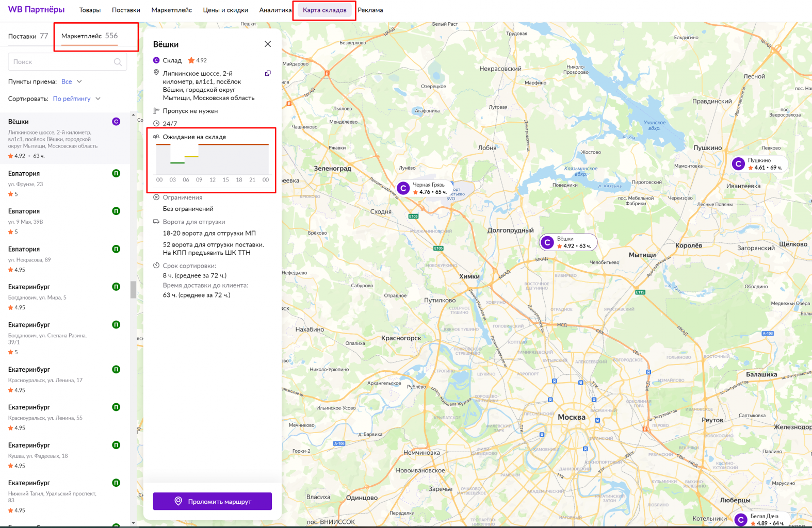812x528 pixels.
Task: Open the Сортировать dropdown set to По рейтингу
Action: pyautogui.click(x=77, y=98)
